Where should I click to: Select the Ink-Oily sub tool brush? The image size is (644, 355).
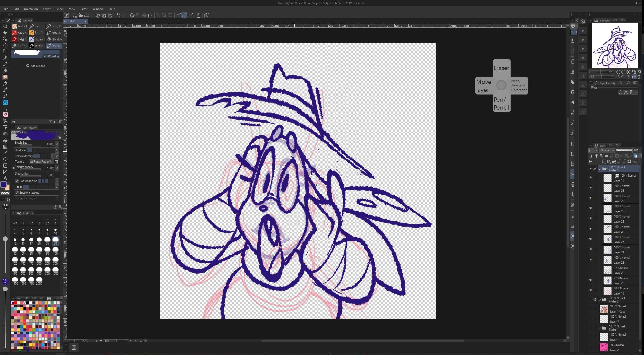36,46
